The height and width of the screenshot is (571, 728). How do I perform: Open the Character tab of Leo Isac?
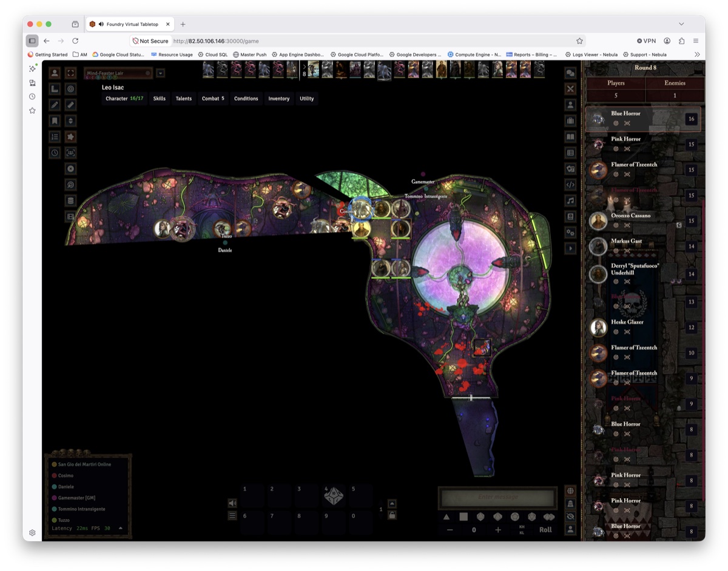click(124, 98)
